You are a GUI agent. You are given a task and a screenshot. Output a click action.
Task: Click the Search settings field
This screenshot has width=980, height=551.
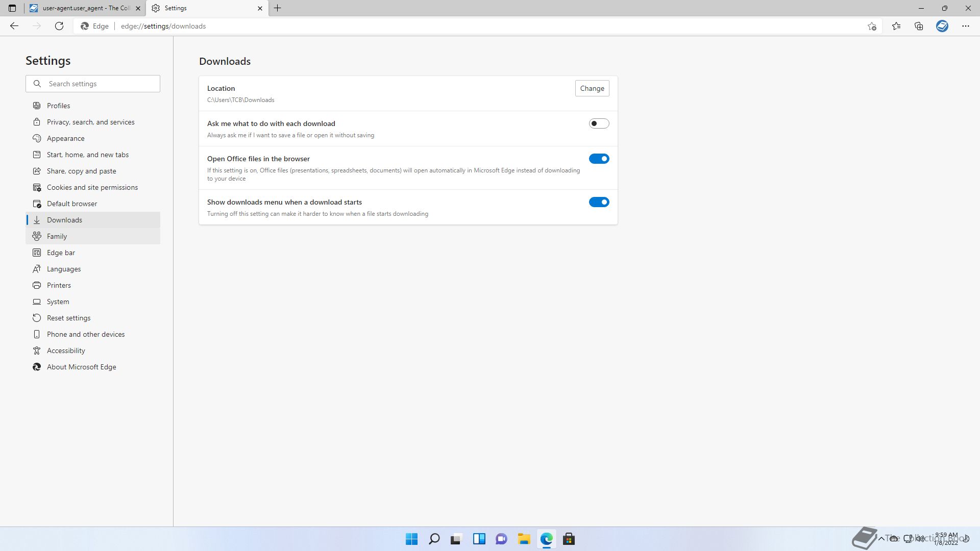[93, 84]
